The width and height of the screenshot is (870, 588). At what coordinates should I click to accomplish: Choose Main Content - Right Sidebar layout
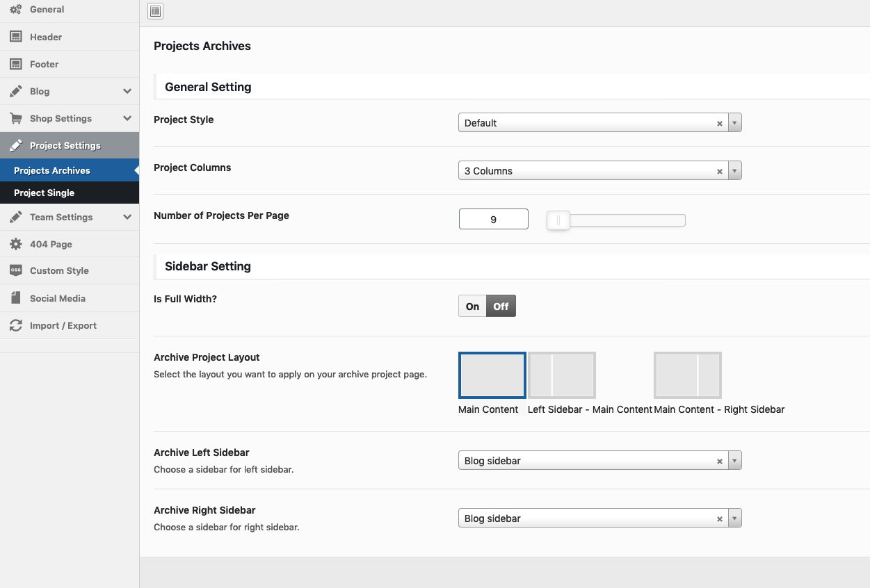pos(687,375)
